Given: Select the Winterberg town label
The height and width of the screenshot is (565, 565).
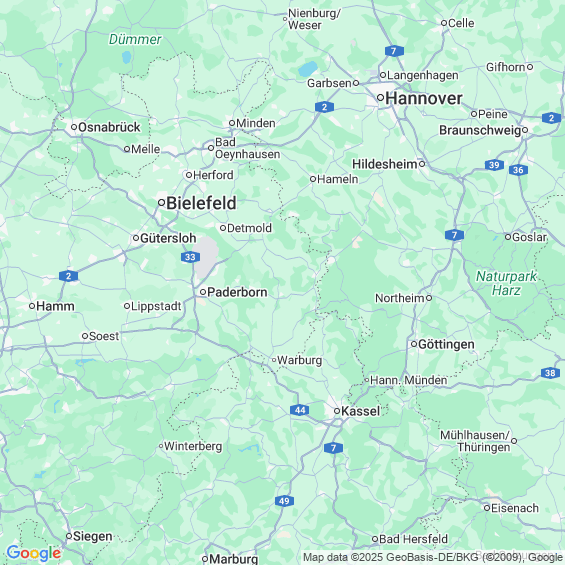Looking at the screenshot, I should pyautogui.click(x=193, y=446).
